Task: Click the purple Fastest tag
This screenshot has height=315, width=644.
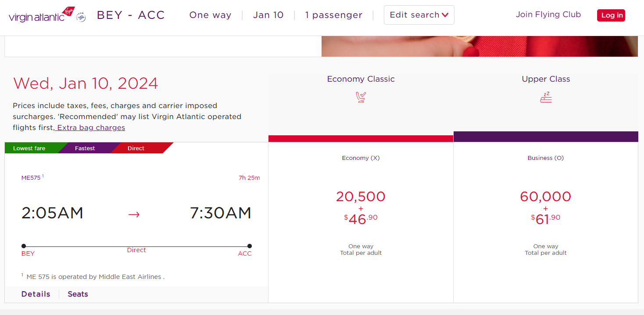Action: click(x=85, y=148)
